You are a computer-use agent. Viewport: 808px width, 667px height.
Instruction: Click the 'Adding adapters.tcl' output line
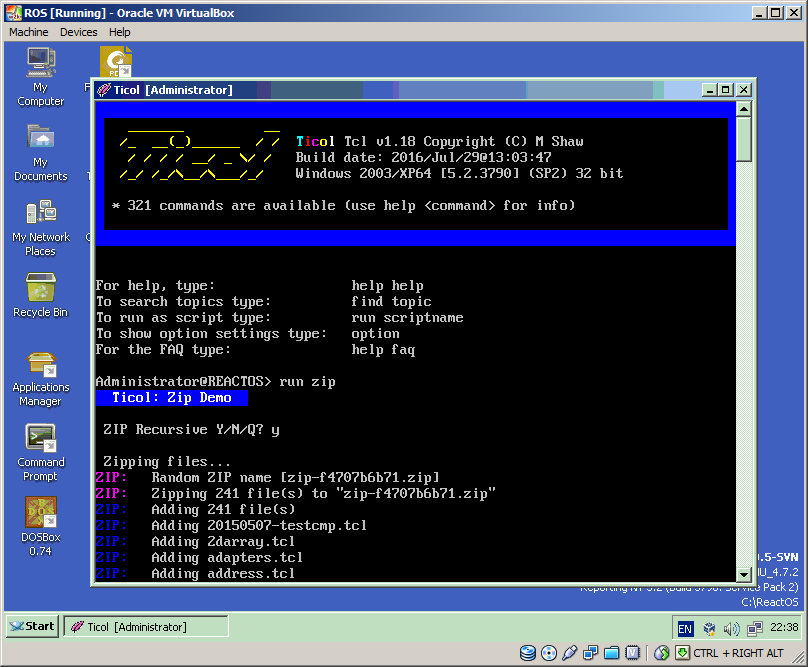point(199,557)
